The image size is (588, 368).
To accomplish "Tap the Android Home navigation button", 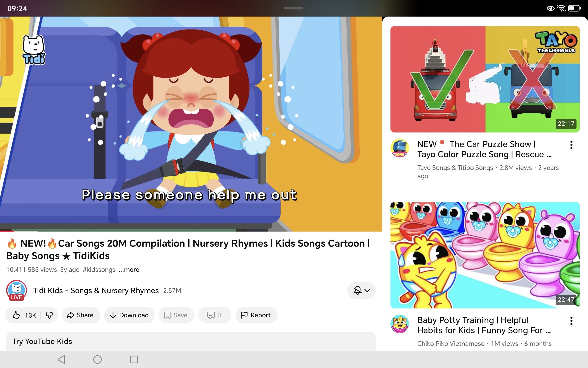I will tap(97, 359).
